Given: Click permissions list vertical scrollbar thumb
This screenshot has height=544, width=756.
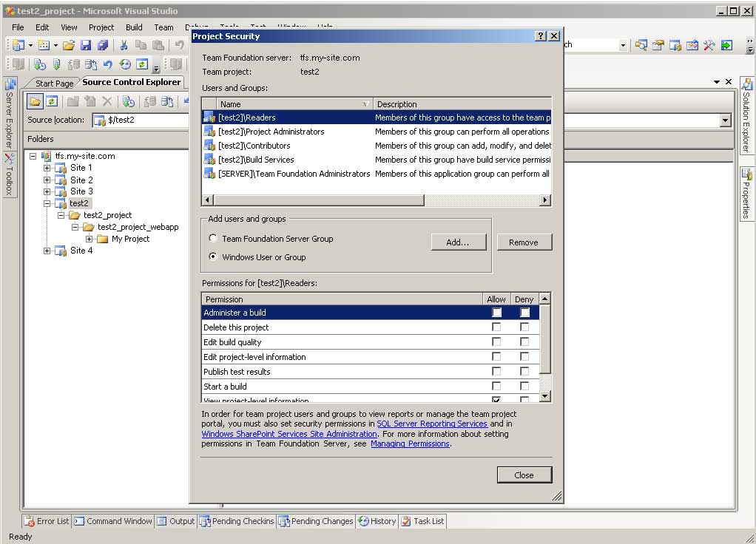Looking at the screenshot, I should [545, 339].
